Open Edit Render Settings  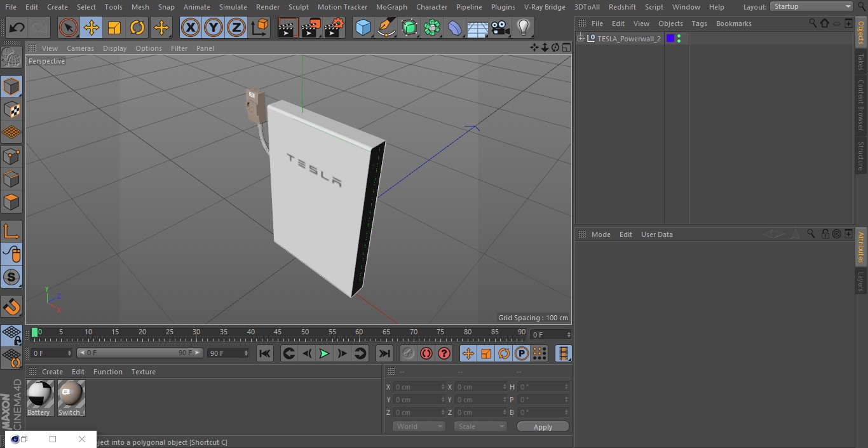[x=334, y=28]
